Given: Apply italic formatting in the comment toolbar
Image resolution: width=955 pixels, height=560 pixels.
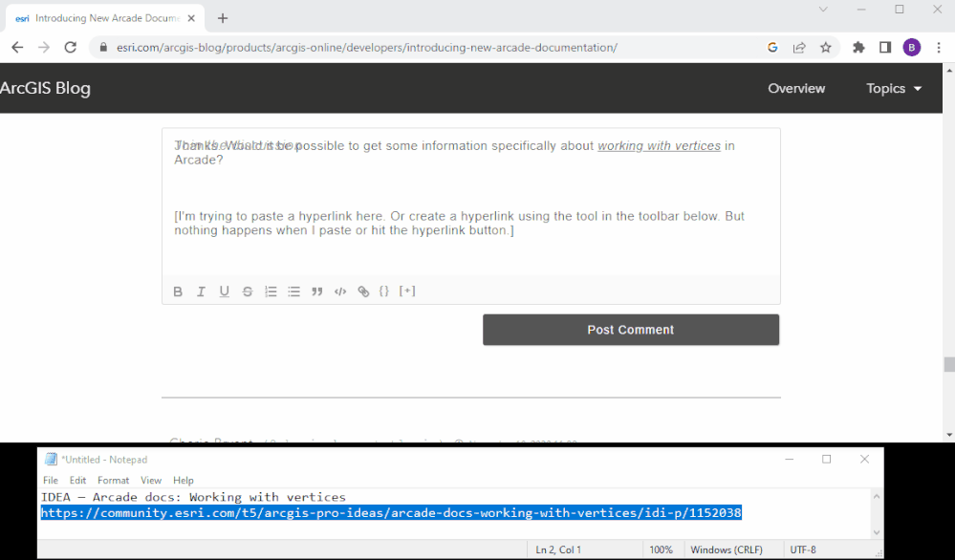Looking at the screenshot, I should (201, 291).
